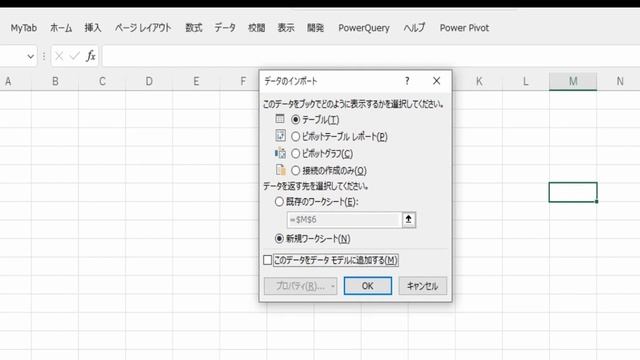Select column F header
Viewport: 640px width, 360px height.
pos(243,81)
